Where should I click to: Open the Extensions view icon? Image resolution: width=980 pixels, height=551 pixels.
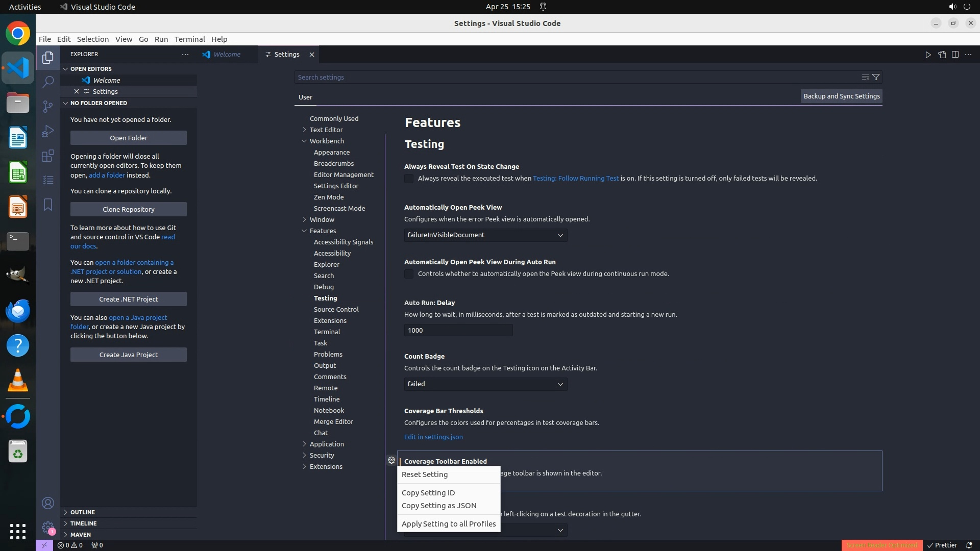(x=48, y=156)
